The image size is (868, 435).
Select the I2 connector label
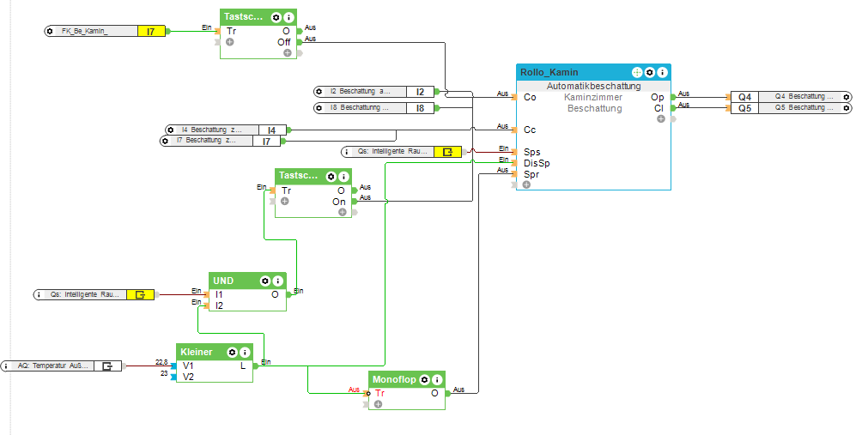tap(420, 91)
